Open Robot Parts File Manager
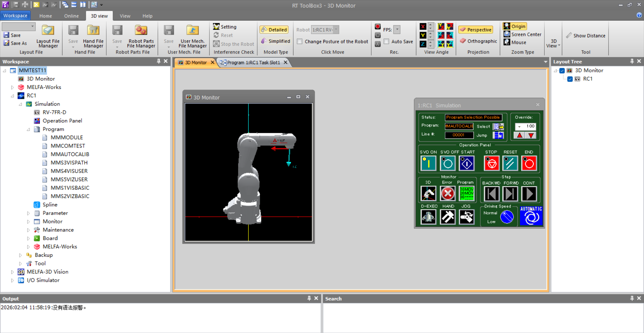Screen dimensions: 644x333 (x=141, y=36)
